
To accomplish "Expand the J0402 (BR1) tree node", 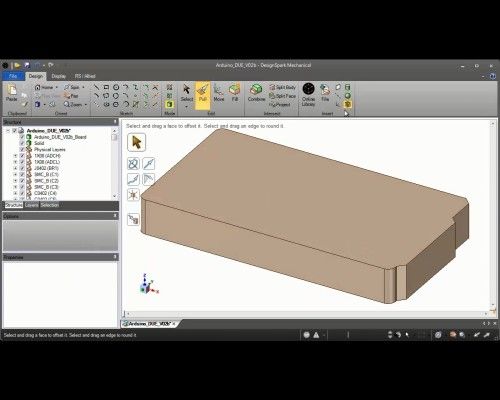I will click(x=15, y=168).
